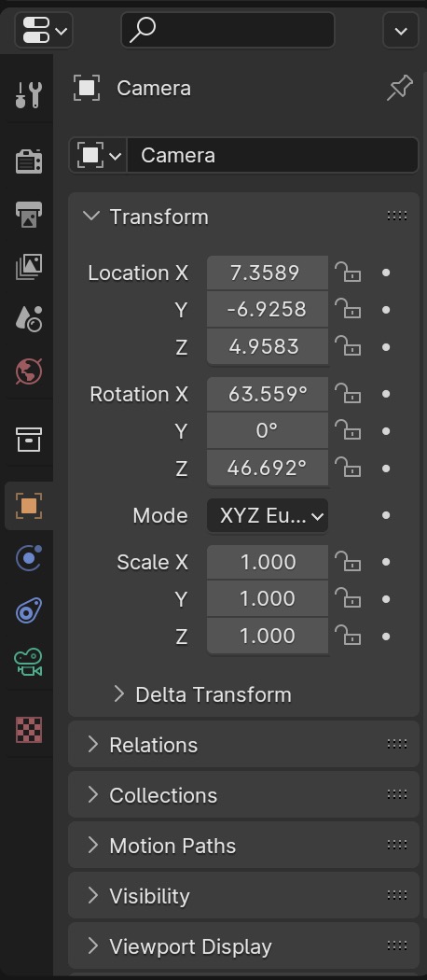Click the properties search field
The image size is (427, 980).
pos(227,30)
